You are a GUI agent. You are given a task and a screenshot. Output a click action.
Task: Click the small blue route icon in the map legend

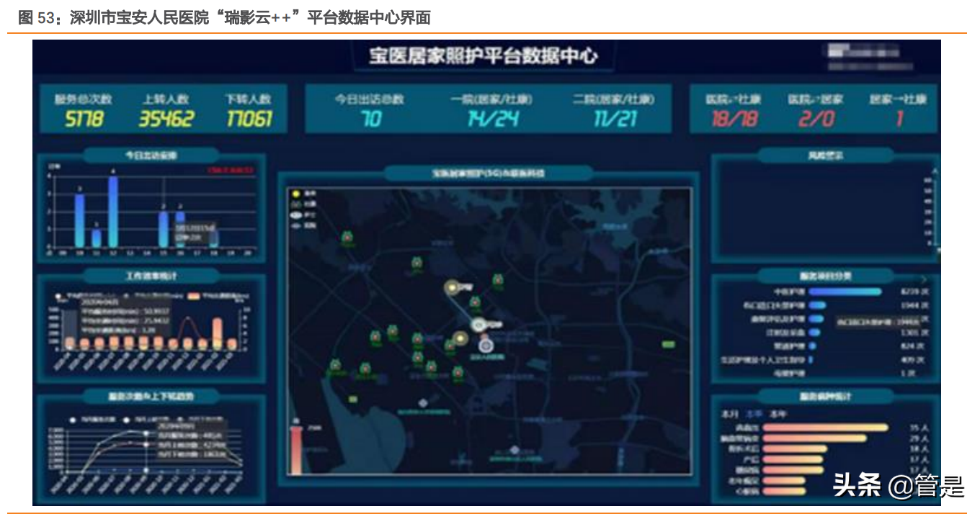[294, 226]
